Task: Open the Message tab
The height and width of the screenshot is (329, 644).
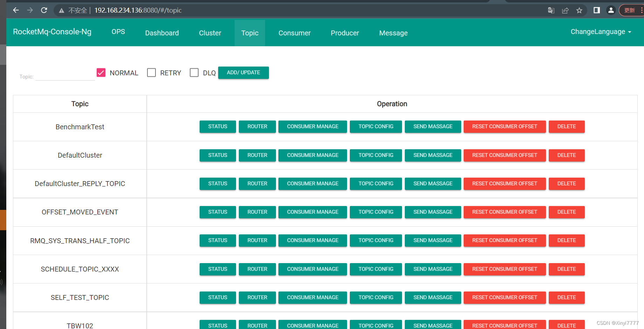Action: click(393, 33)
